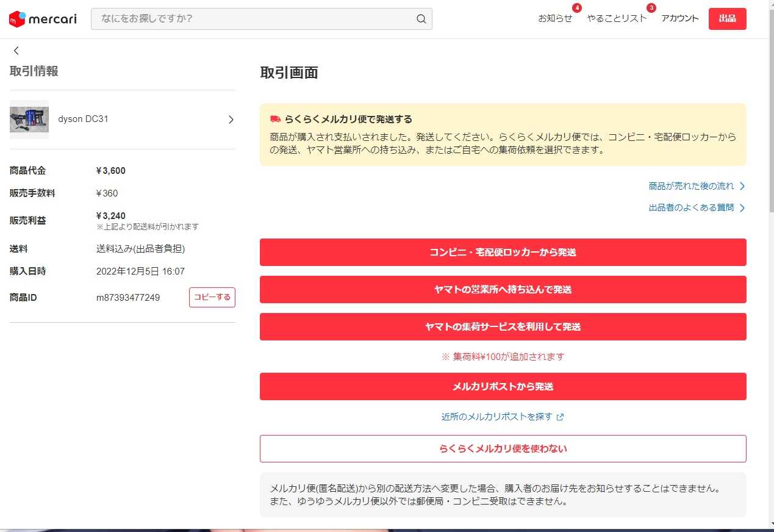
Task: Go back using the left arrow
Action: [16, 51]
